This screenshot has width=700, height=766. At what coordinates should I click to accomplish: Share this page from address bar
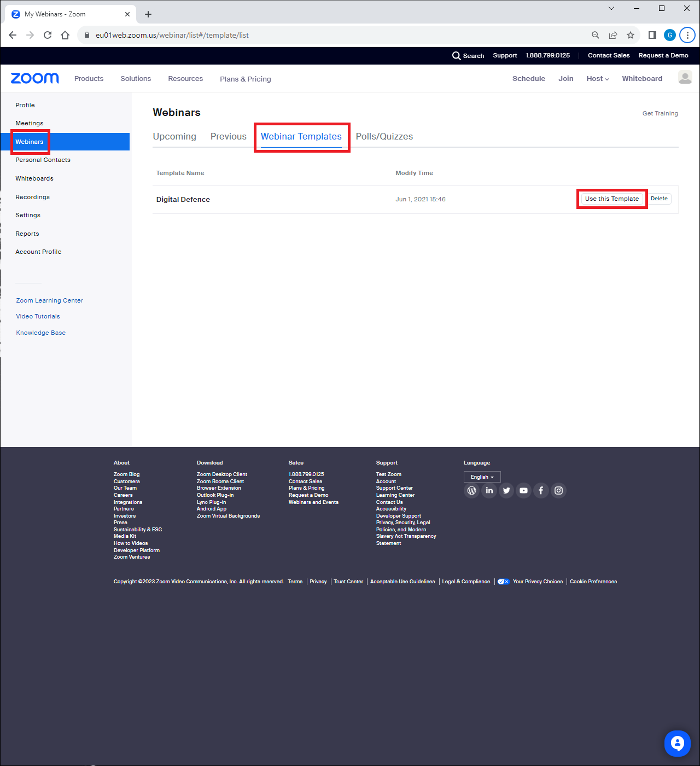click(x=613, y=35)
